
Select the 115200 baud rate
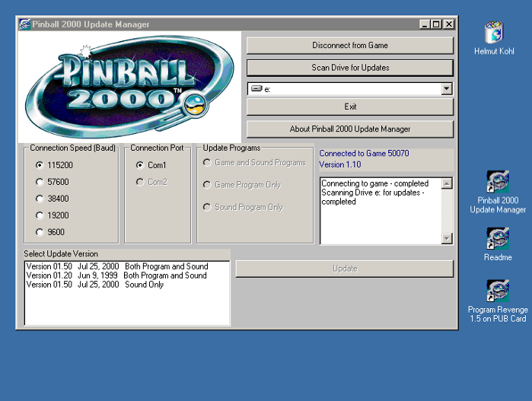[x=54, y=165]
